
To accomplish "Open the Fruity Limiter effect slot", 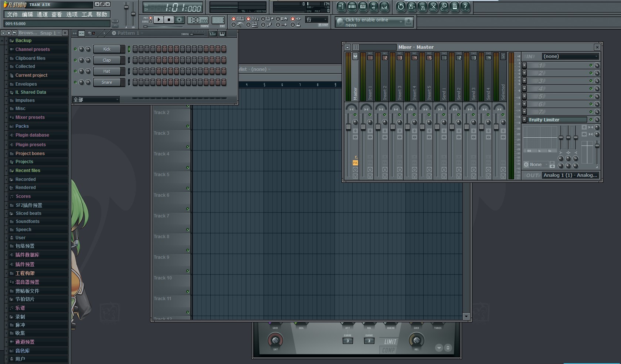I will 557,120.
